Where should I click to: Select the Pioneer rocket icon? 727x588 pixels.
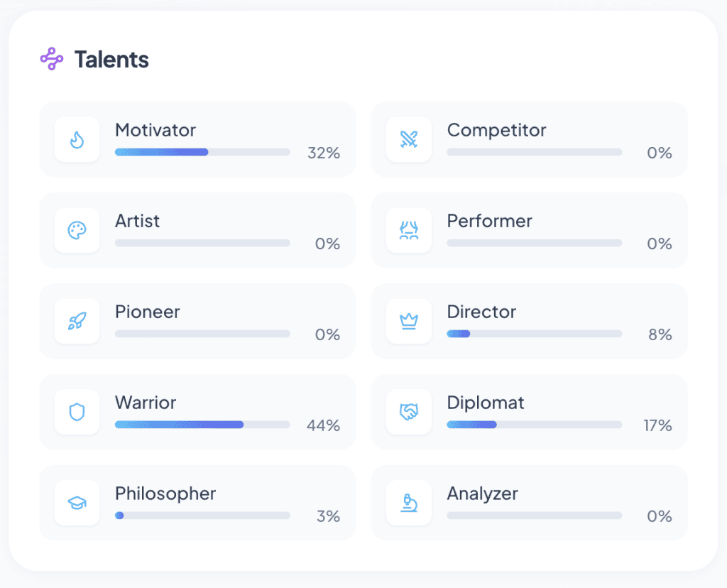pos(77,321)
